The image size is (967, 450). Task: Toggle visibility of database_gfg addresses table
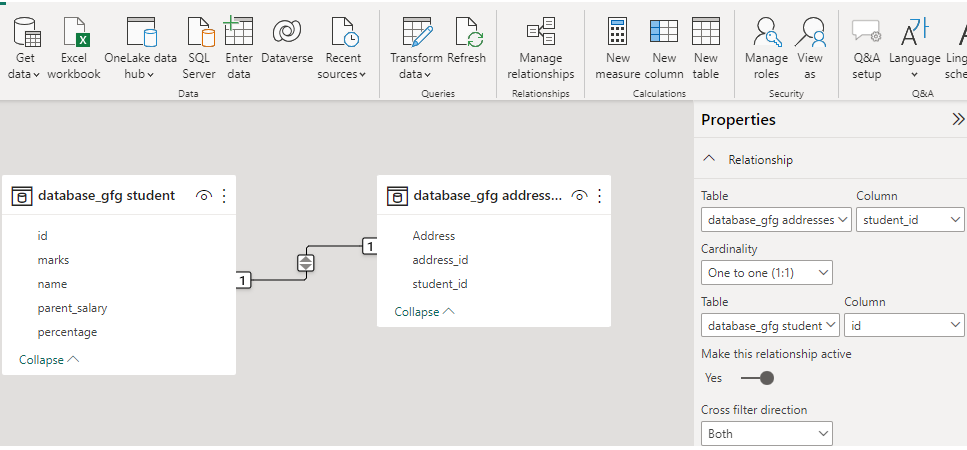point(578,196)
